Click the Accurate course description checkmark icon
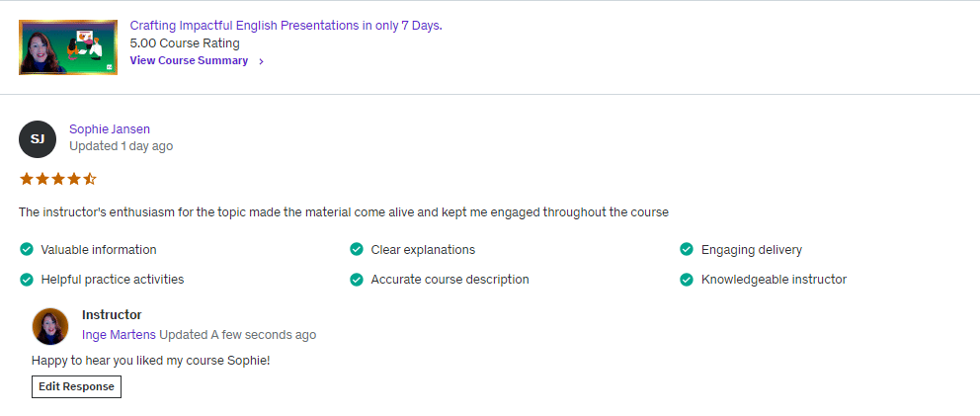Viewport: 980px width, 416px height. pos(357,279)
